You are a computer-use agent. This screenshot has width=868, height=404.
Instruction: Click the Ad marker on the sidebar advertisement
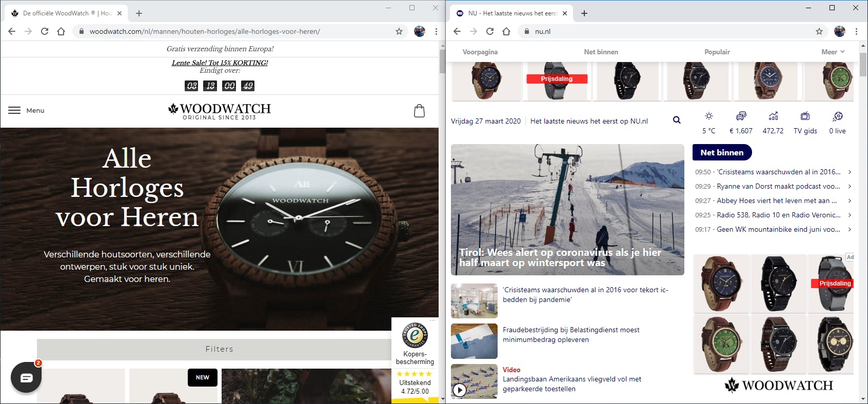pyautogui.click(x=850, y=257)
